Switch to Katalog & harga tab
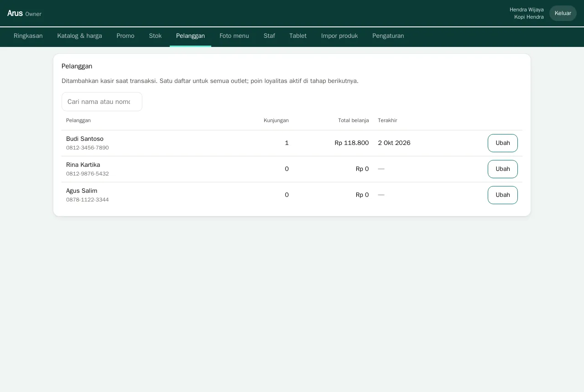Screen dimensions: 584x392 (x=80, y=36)
